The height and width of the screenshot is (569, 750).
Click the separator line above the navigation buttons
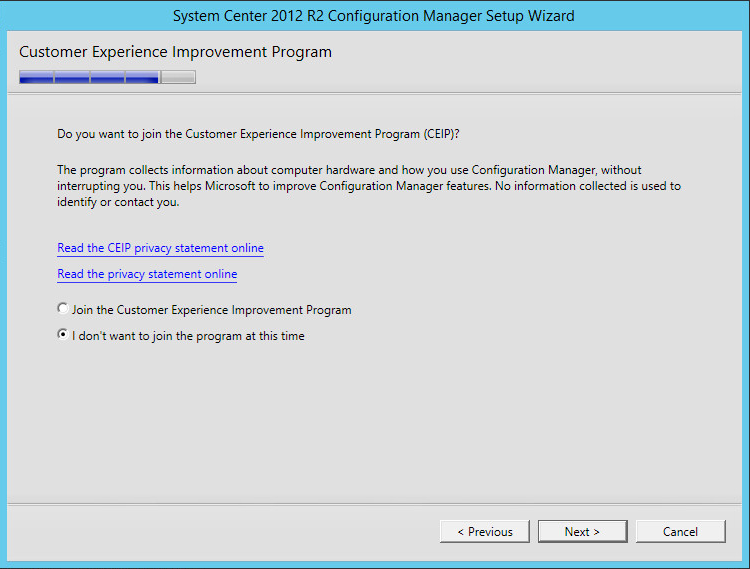pos(374,503)
